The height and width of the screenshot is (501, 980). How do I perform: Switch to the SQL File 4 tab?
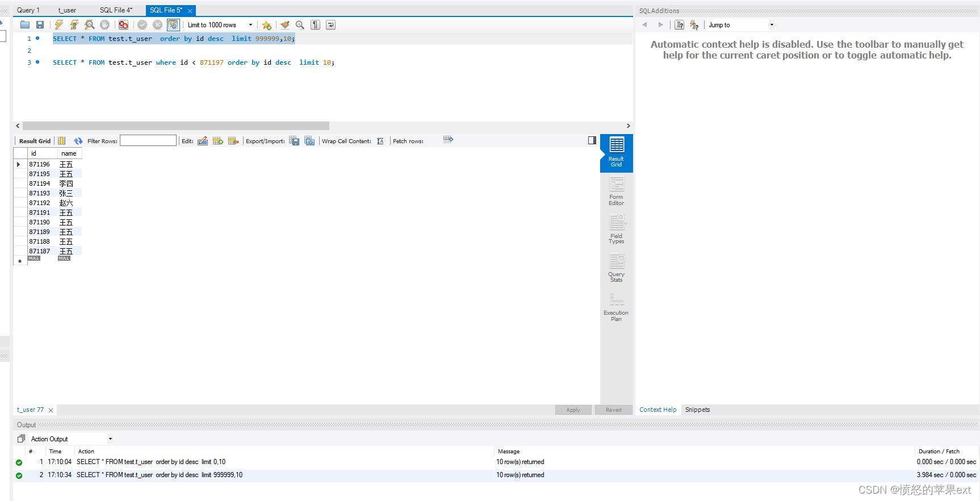116,10
